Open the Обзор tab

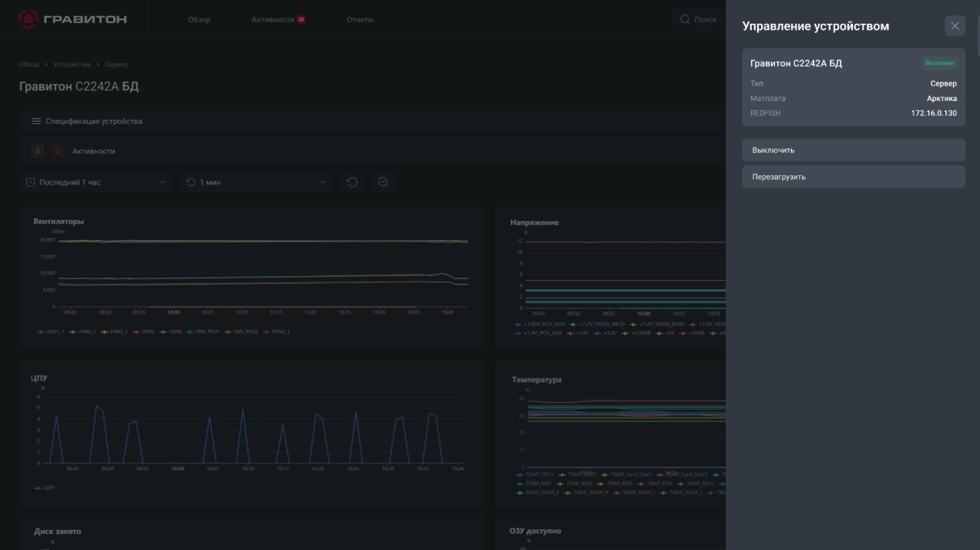coord(199,20)
